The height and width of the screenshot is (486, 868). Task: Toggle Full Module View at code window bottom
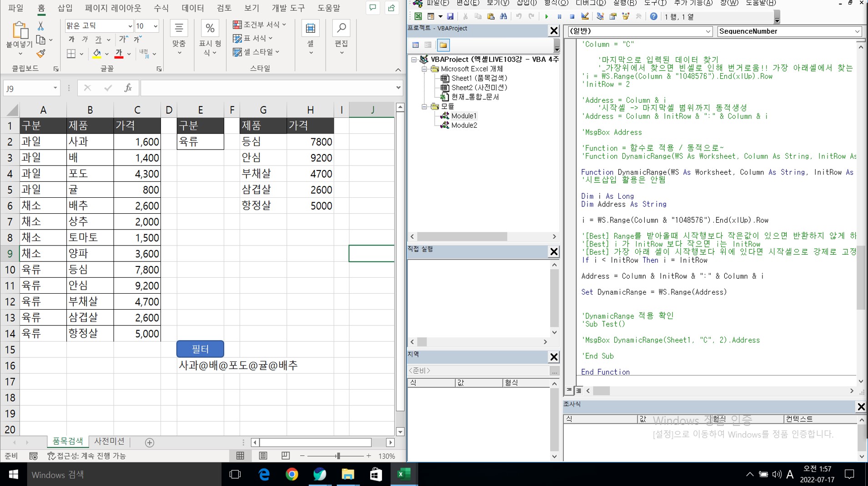point(578,390)
